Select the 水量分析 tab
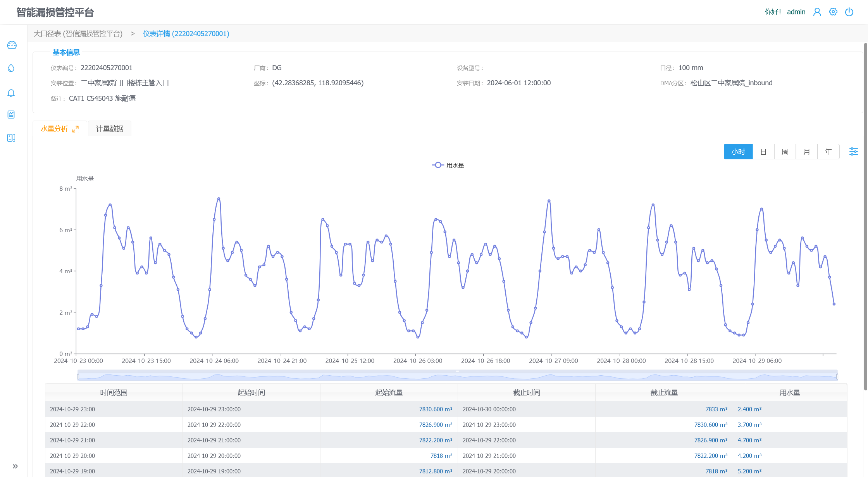 54,129
